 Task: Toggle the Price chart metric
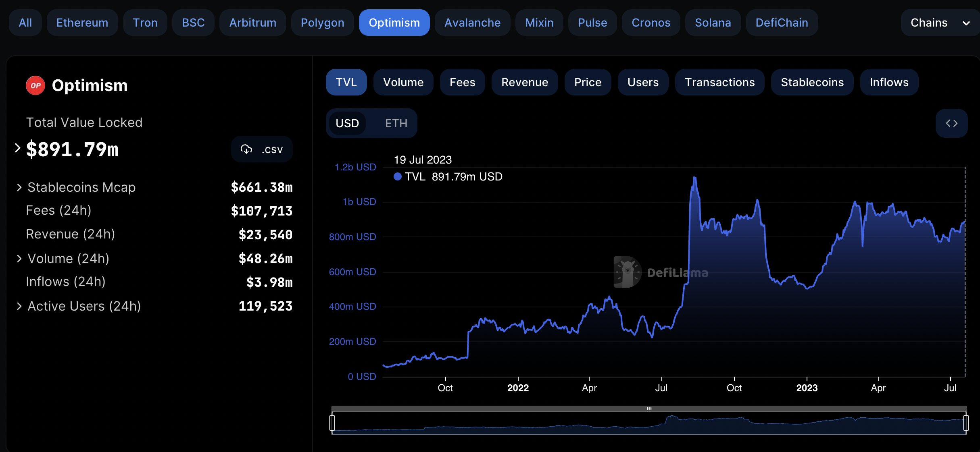click(588, 82)
